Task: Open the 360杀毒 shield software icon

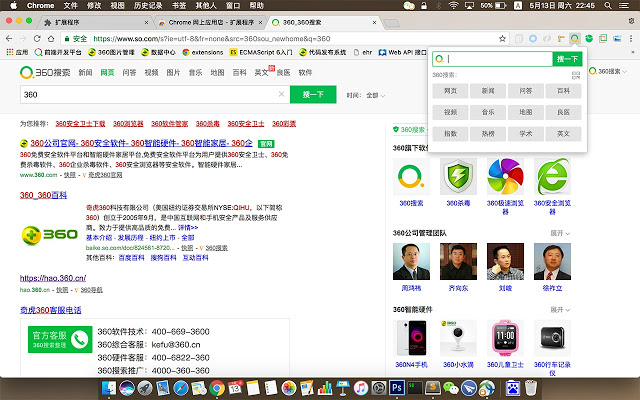Action: click(458, 176)
